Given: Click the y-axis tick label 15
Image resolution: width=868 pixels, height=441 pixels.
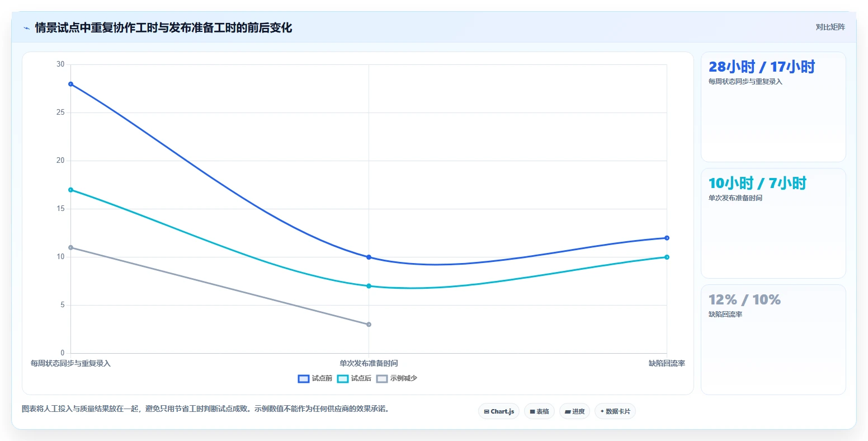Looking at the screenshot, I should tap(60, 209).
